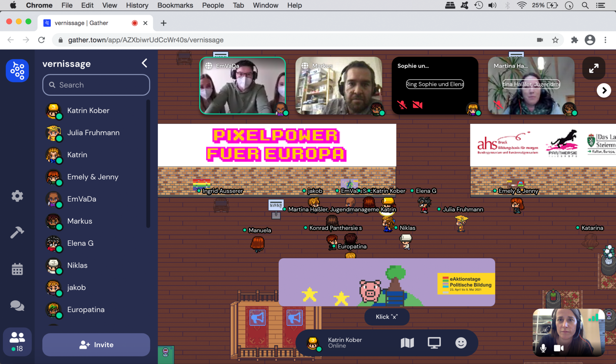Toggle camera on own video tile
The image size is (616, 364).
558,348
